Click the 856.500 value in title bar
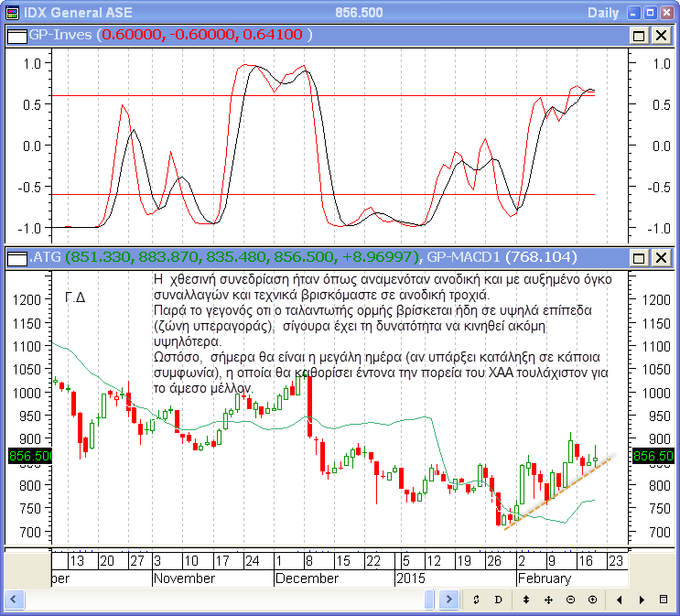This screenshot has height=616, width=680. tap(359, 13)
